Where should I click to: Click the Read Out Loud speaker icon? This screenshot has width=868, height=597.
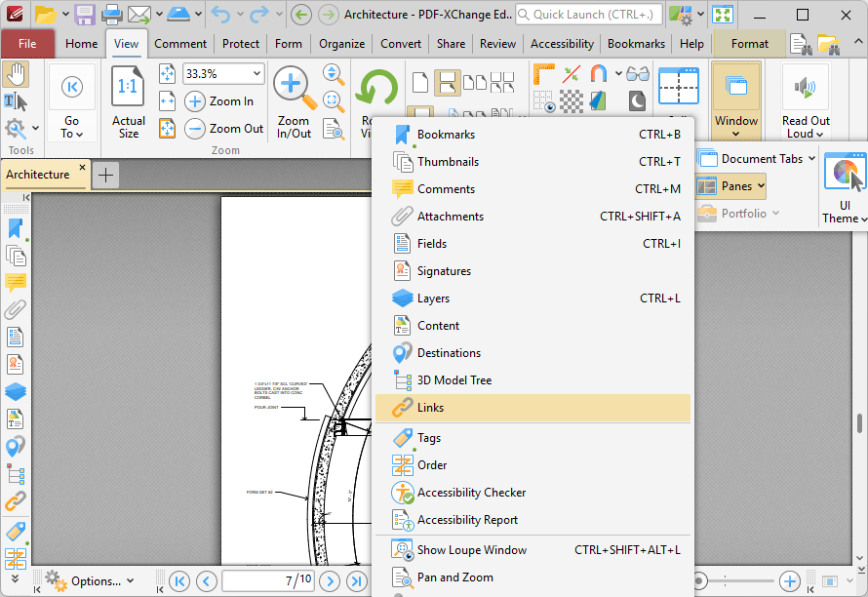click(806, 88)
